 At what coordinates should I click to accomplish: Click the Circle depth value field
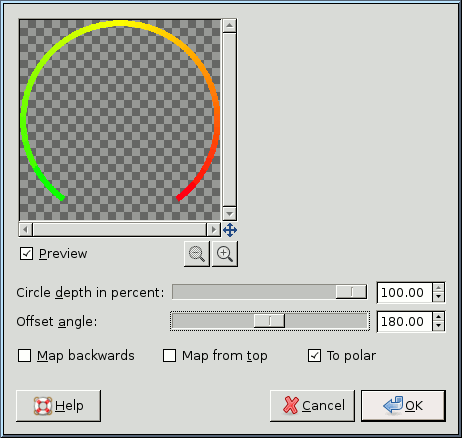click(x=405, y=293)
